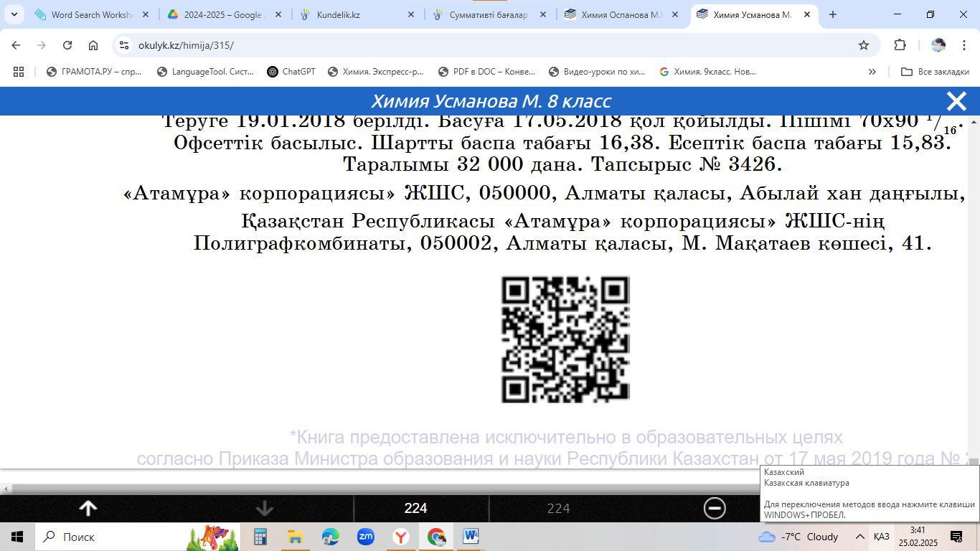Open the clock and calendar showing 3:41
The height and width of the screenshot is (551, 980).
pos(918,537)
